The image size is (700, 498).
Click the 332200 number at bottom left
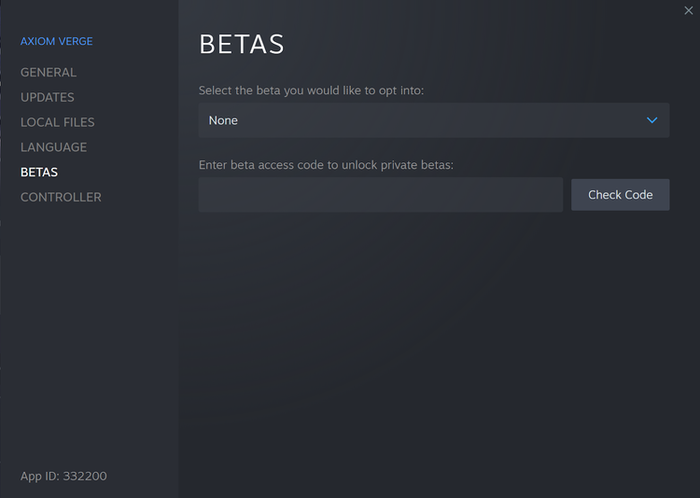[x=85, y=476]
